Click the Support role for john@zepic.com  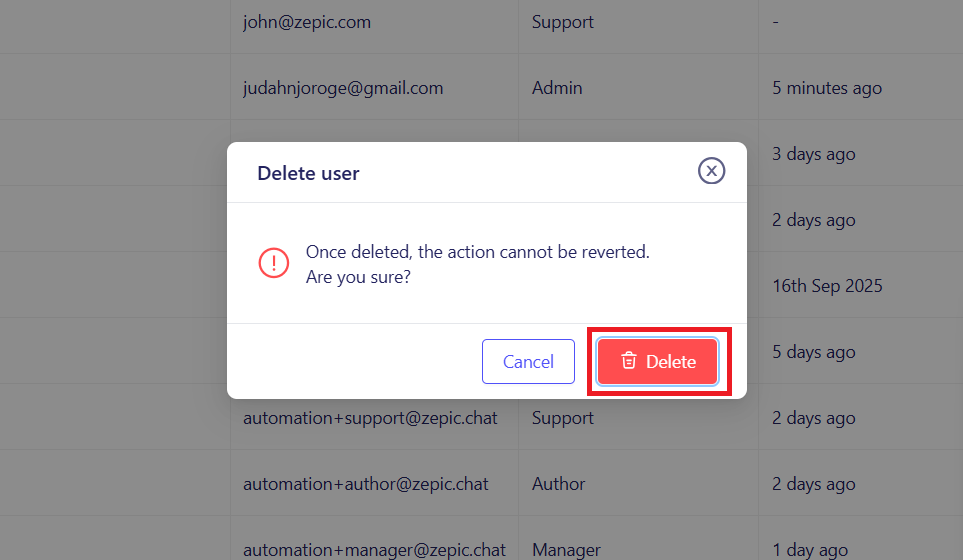(563, 22)
